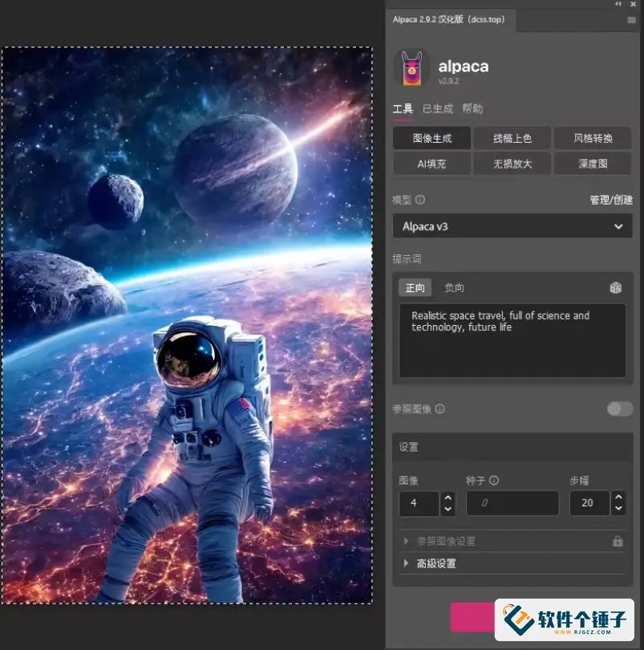Open the AI填充 tool
The image size is (644, 650).
click(431, 164)
